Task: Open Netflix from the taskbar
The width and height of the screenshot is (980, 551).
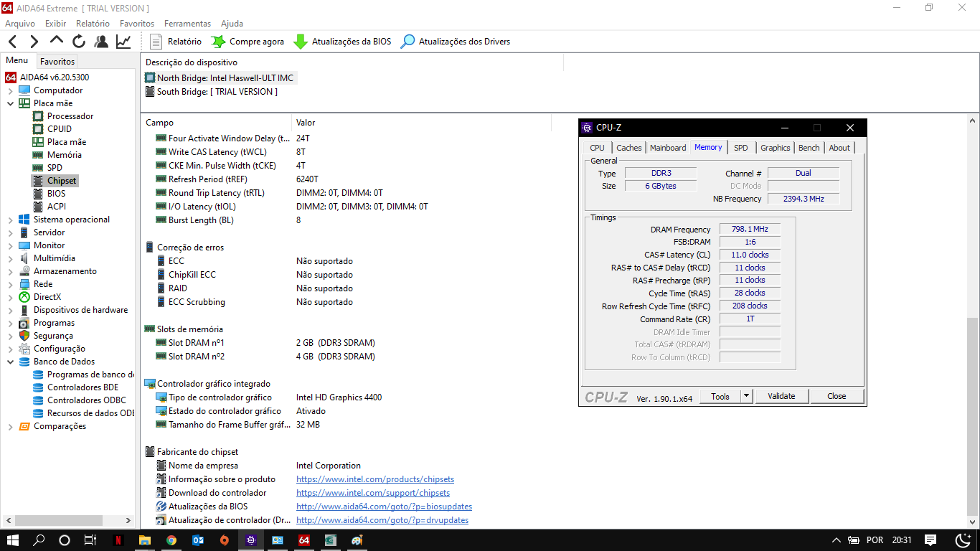Action: click(x=118, y=540)
